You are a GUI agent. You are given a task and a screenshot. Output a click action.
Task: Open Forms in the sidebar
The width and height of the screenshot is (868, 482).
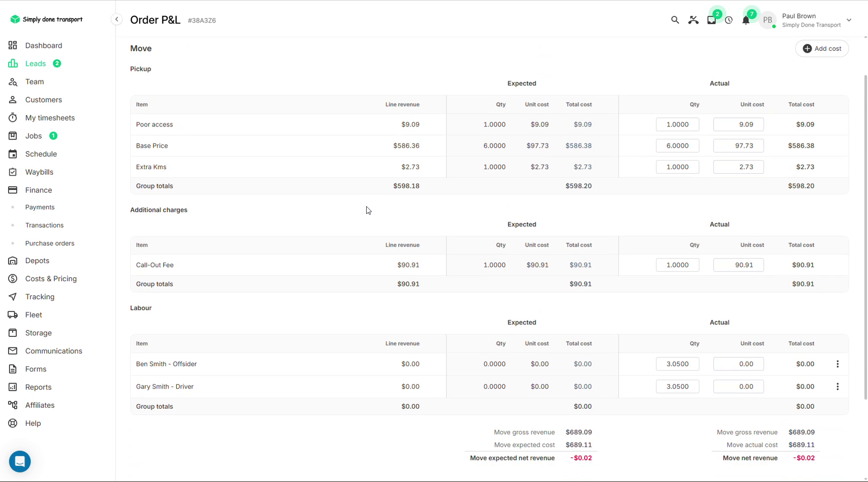coord(36,369)
